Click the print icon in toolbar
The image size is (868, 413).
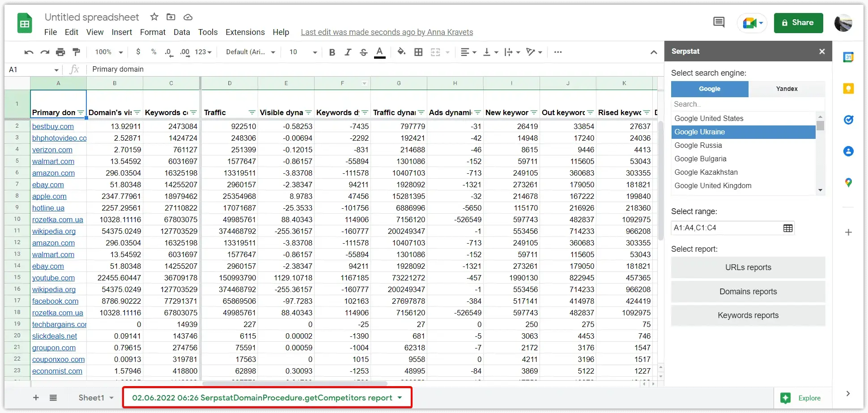[x=60, y=52]
